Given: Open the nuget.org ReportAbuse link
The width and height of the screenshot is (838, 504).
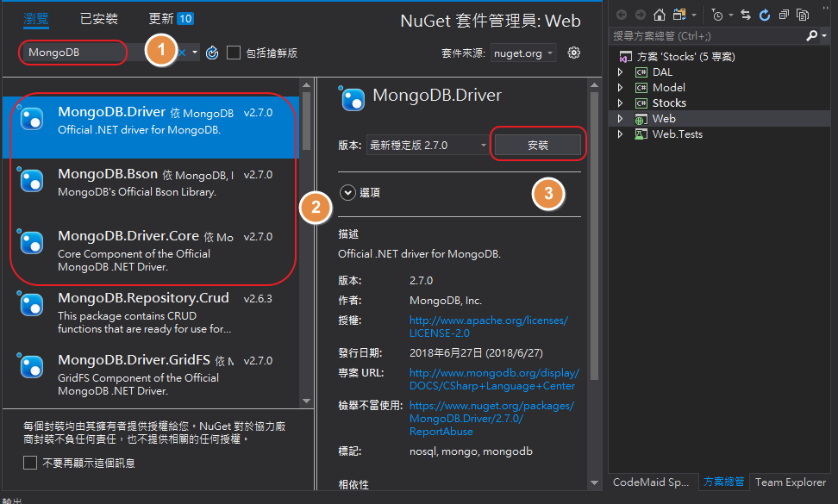Looking at the screenshot, I should point(491,418).
